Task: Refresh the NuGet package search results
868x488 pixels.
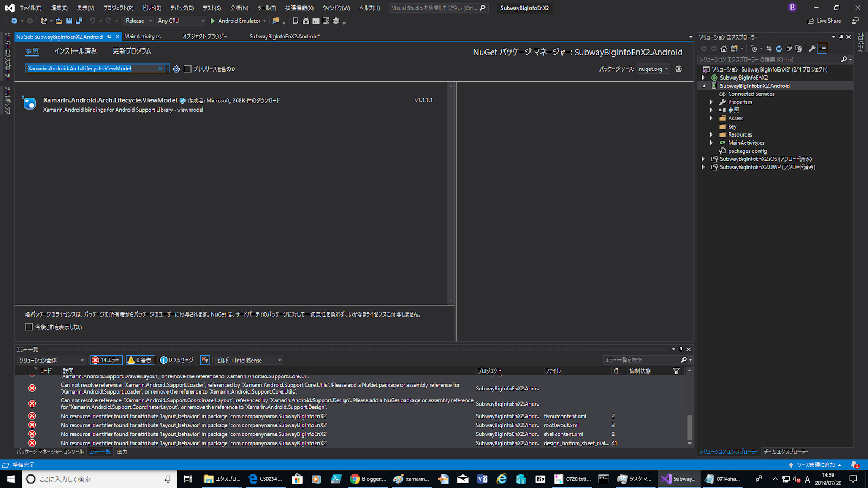Action: [x=176, y=69]
